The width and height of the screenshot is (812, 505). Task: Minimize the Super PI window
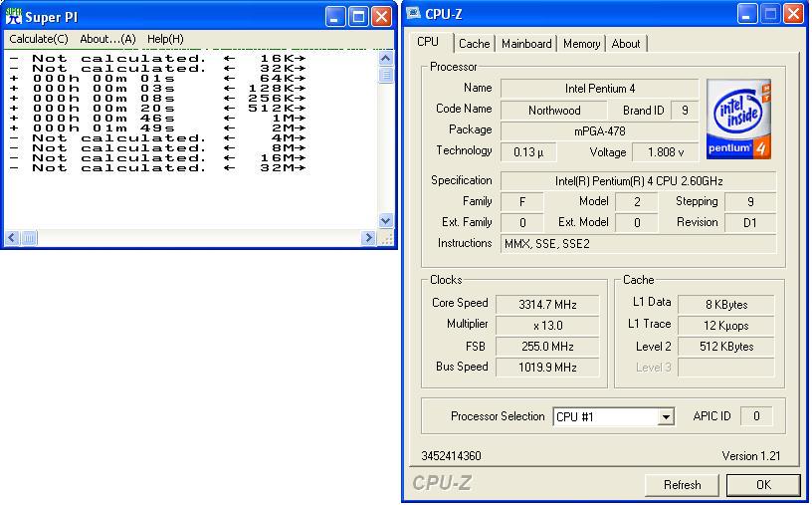point(335,16)
